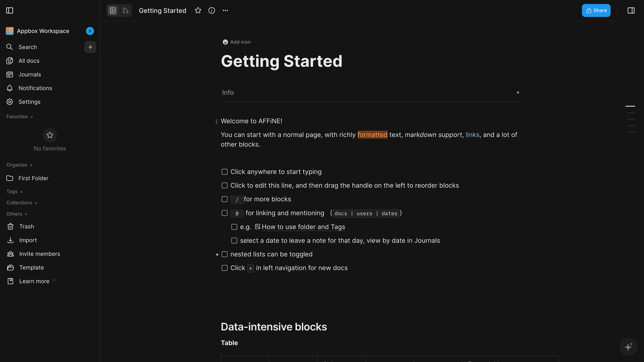Click the empty favorites star placeholder

coord(50,135)
